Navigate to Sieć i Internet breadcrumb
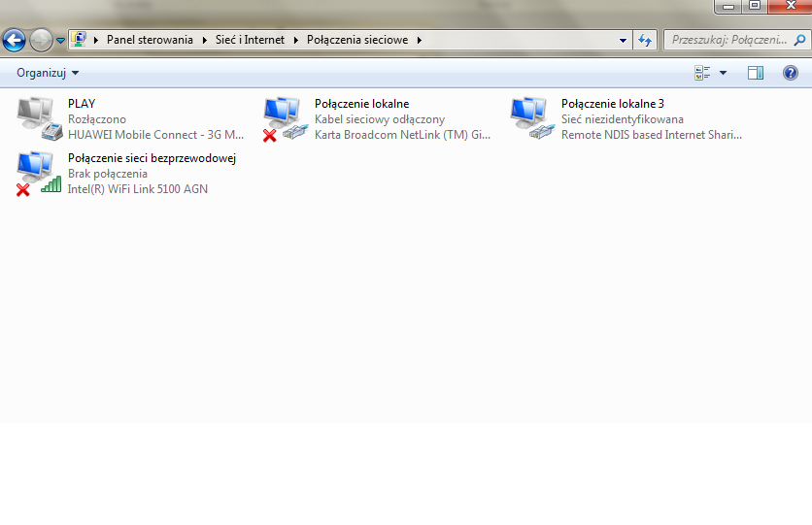The width and height of the screenshot is (812, 525). click(251, 41)
